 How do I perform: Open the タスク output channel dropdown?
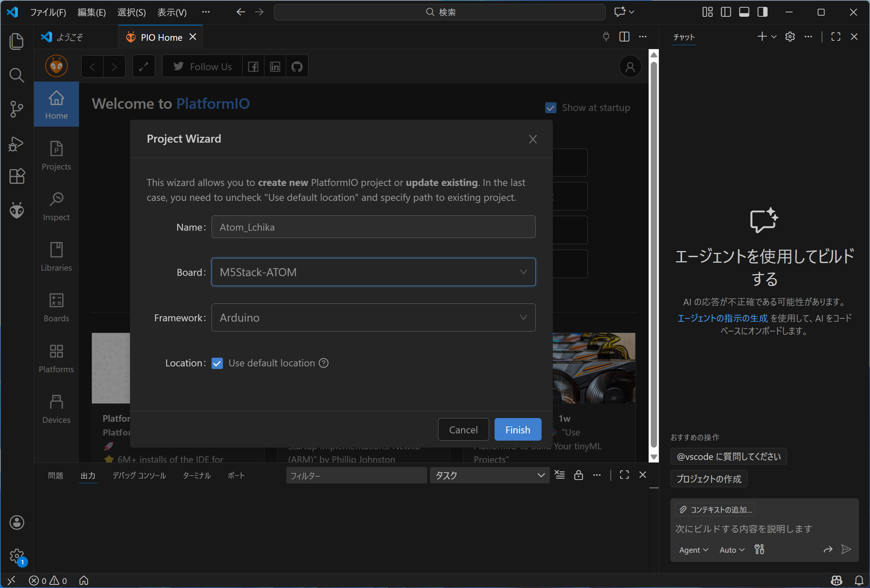tap(489, 476)
